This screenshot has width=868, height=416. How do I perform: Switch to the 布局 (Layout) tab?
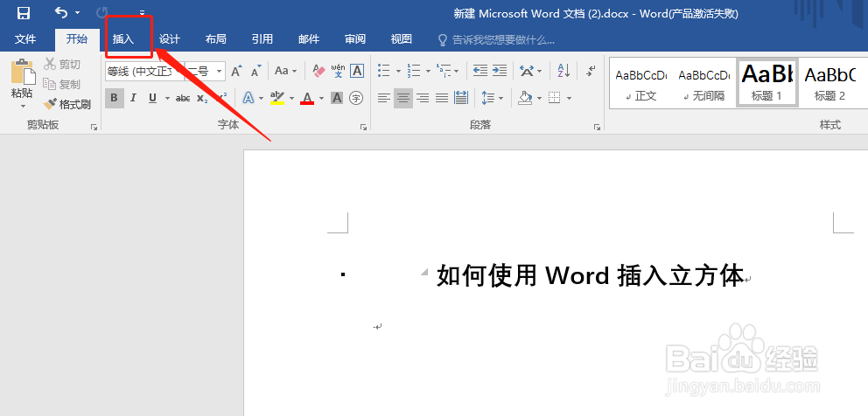[x=215, y=38]
